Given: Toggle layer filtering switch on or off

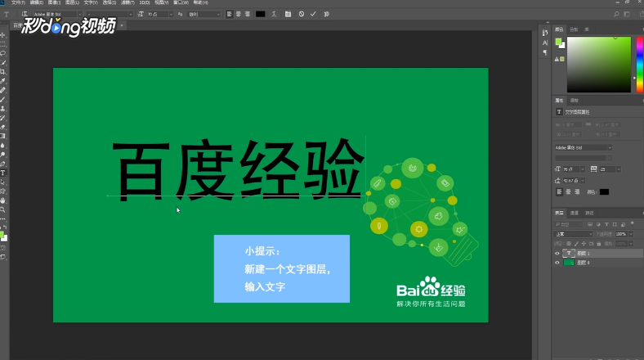Looking at the screenshot, I should click(632, 223).
